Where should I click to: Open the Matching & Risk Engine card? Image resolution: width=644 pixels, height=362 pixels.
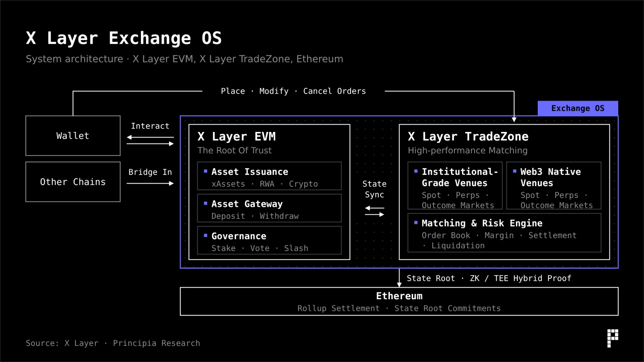(504, 233)
